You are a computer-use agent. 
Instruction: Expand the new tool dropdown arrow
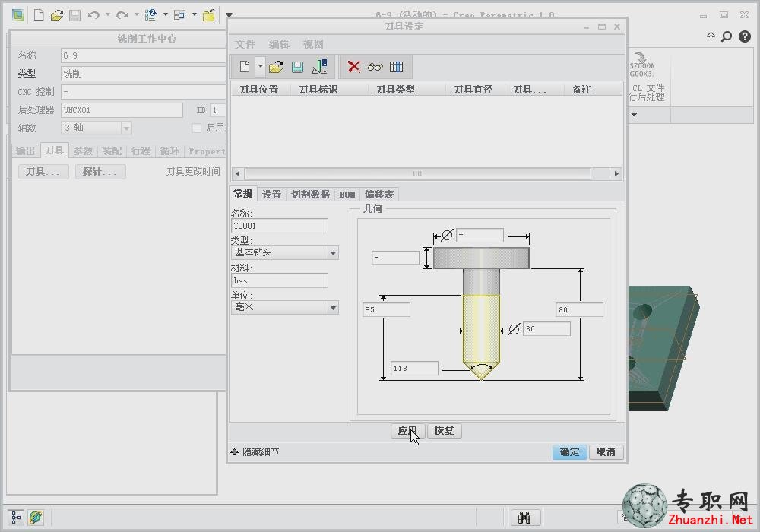(x=260, y=66)
